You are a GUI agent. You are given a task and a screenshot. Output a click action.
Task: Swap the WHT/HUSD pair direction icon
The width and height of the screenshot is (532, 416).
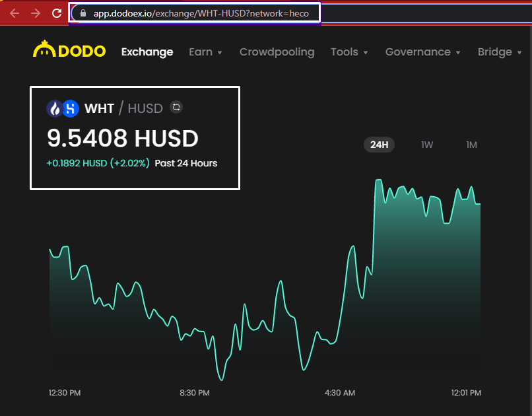coord(176,107)
